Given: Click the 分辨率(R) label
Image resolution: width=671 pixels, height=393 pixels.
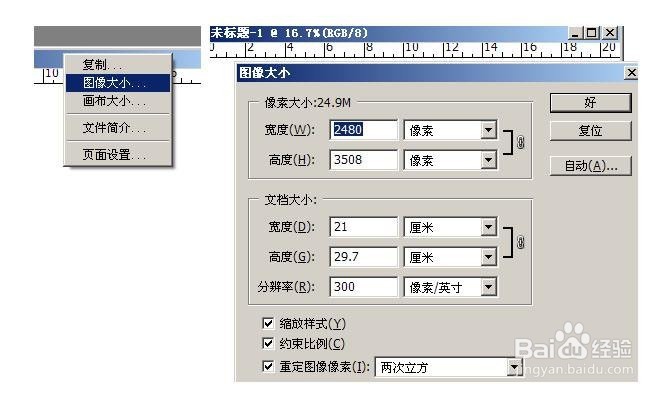Looking at the screenshot, I should coord(286,287).
